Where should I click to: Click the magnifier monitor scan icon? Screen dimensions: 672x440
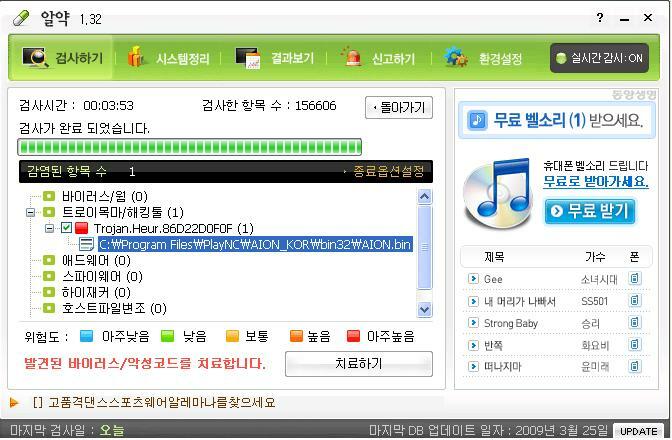click(35, 58)
